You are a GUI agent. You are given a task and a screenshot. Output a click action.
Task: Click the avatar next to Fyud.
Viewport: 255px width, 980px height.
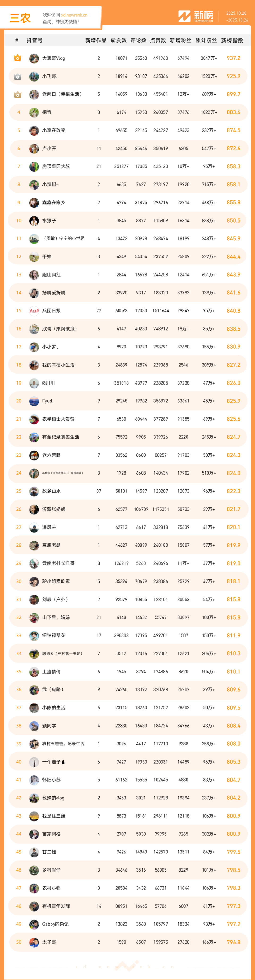point(34,401)
